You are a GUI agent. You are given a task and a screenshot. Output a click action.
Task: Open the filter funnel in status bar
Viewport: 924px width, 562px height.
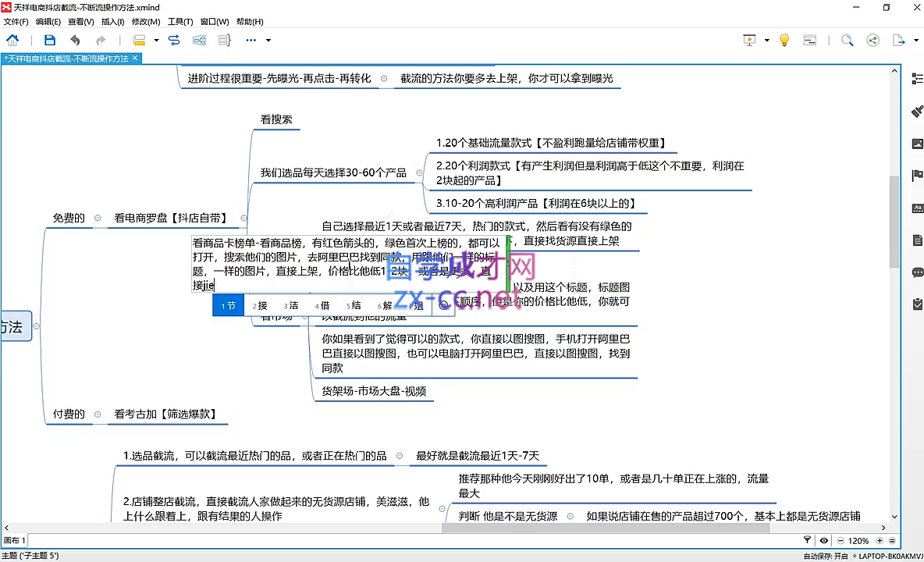(x=807, y=540)
